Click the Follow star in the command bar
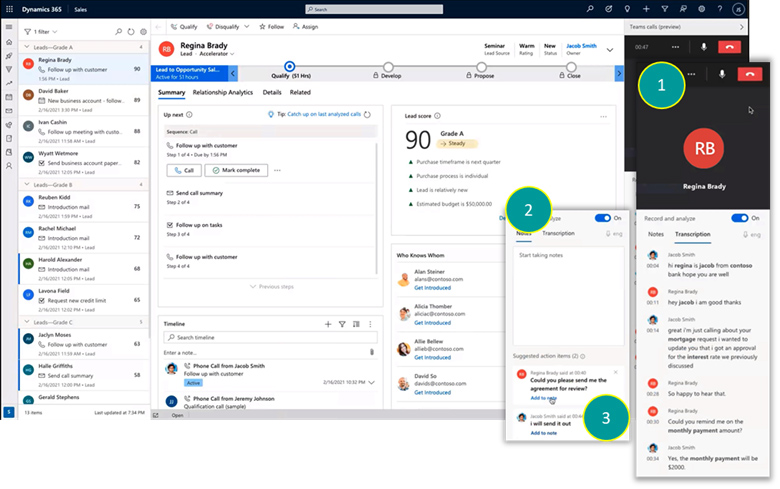 [x=261, y=27]
